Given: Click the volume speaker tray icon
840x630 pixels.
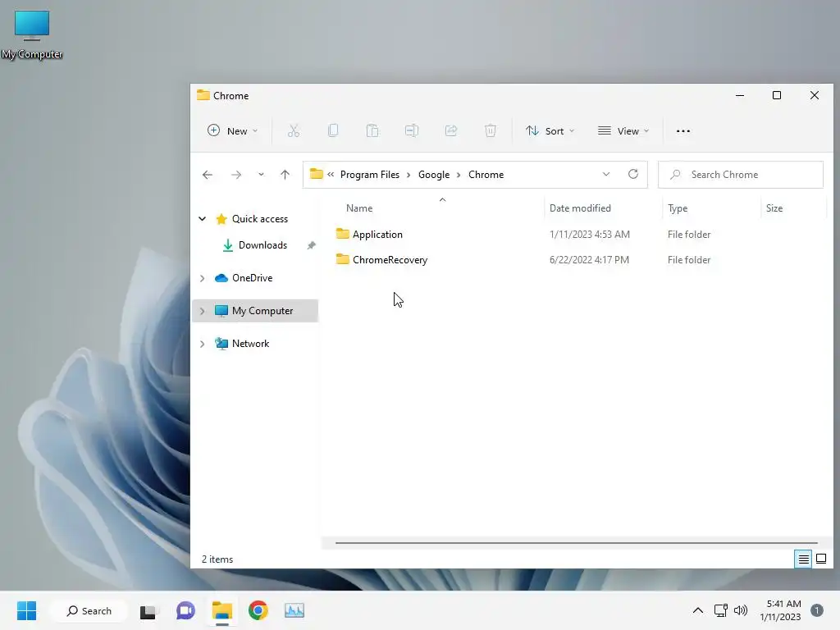Looking at the screenshot, I should [x=741, y=610].
